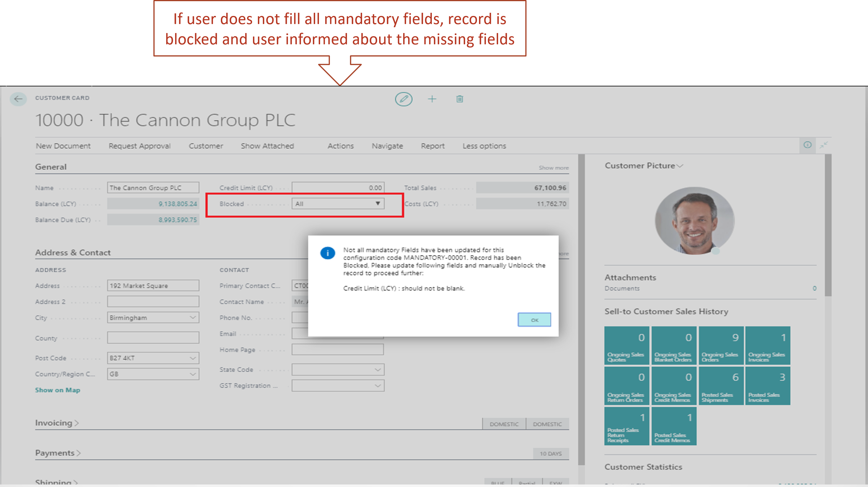Open the Ongoing Sales Credit Memos tile
The width and height of the screenshot is (868, 487).
[674, 386]
